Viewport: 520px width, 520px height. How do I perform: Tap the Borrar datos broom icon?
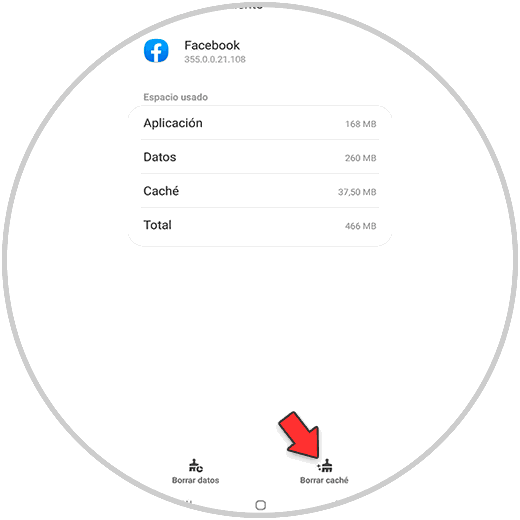tap(196, 465)
